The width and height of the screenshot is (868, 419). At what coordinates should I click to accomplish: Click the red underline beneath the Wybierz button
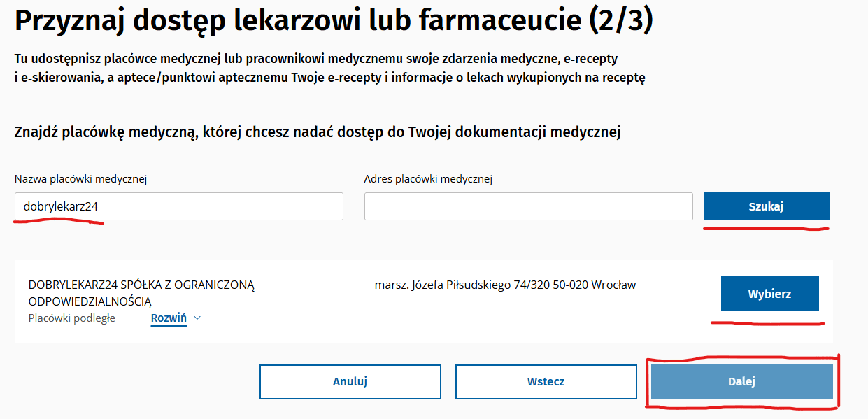(x=767, y=323)
